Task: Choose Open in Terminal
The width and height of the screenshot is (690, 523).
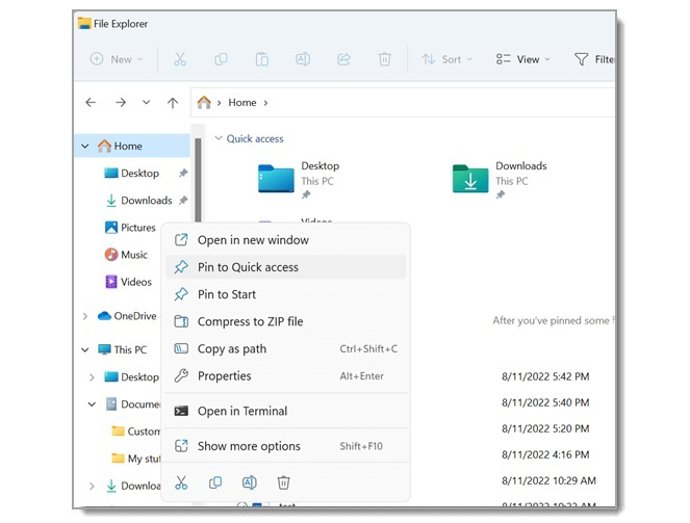Action: (x=286, y=411)
